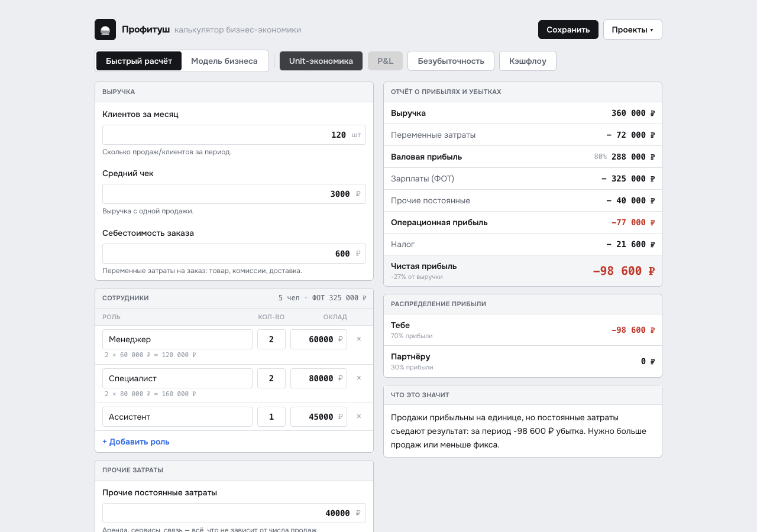The height and width of the screenshot is (532, 757).
Task: Click the 5 чел · ФОТ 325 000 ₽ summary
Action: click(x=322, y=298)
